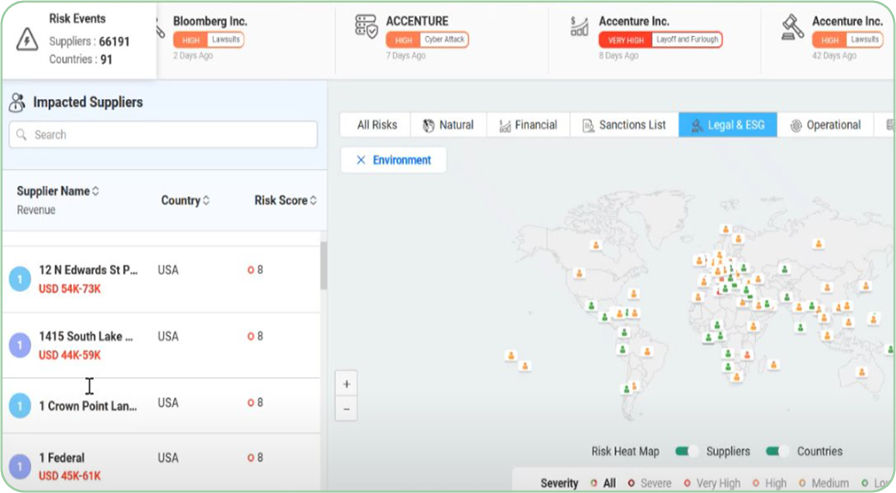The image size is (896, 493).
Task: Select the Very High severity option
Action: pyautogui.click(x=713, y=483)
